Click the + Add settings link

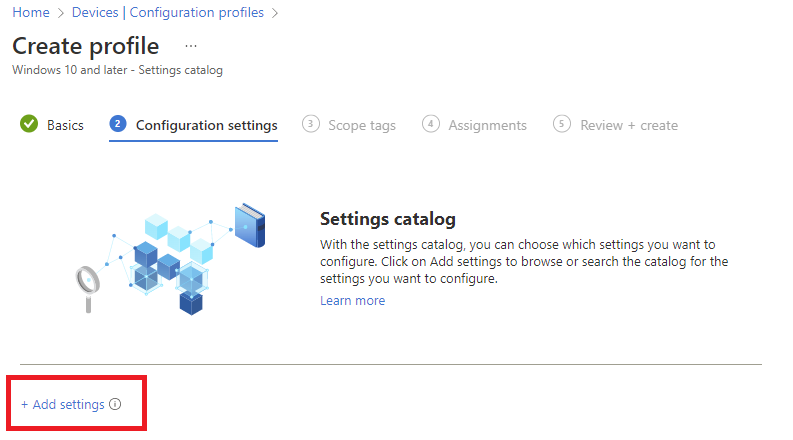click(x=63, y=405)
